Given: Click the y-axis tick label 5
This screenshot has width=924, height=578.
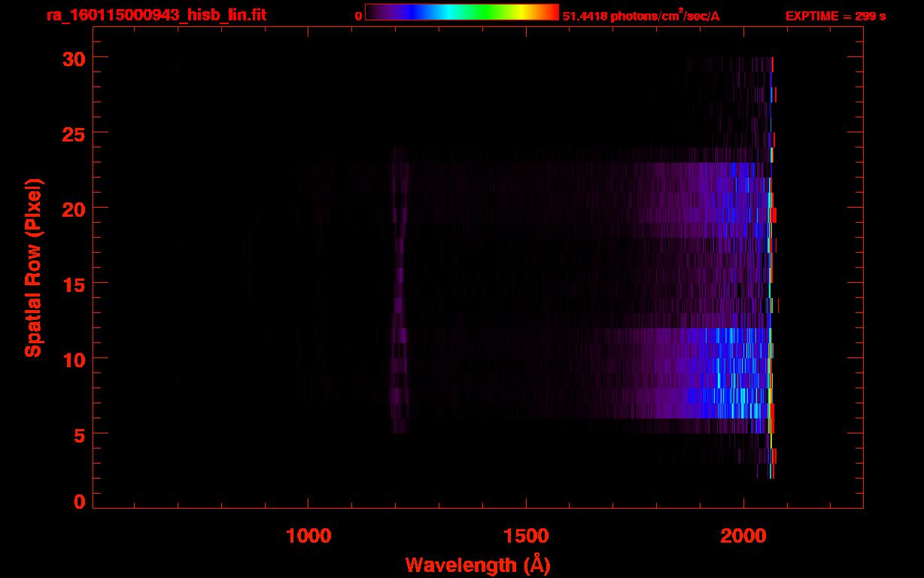Looking at the screenshot, I should coord(78,434).
